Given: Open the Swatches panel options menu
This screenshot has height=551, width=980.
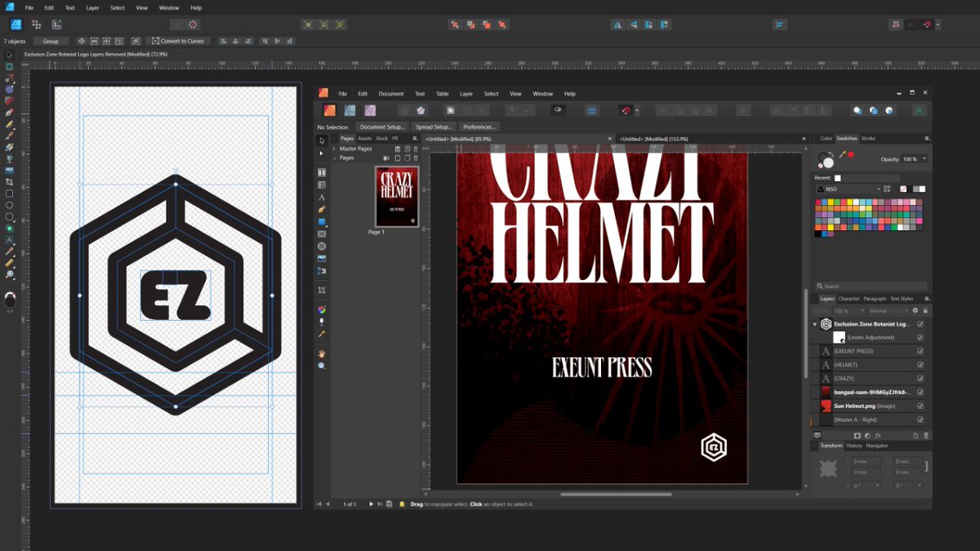Looking at the screenshot, I should point(927,138).
